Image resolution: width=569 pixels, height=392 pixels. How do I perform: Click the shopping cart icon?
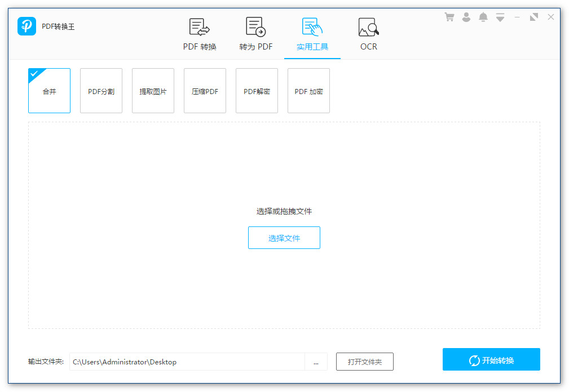point(449,17)
